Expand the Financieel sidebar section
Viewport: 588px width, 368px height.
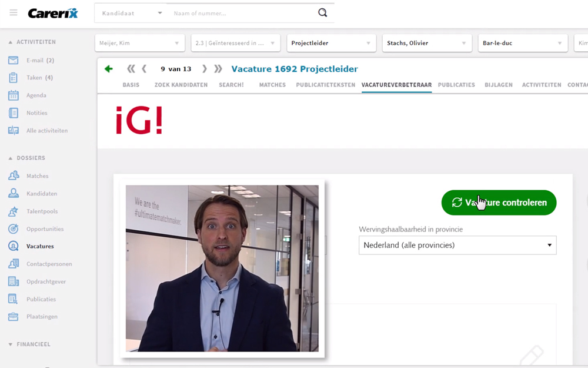coord(11,344)
